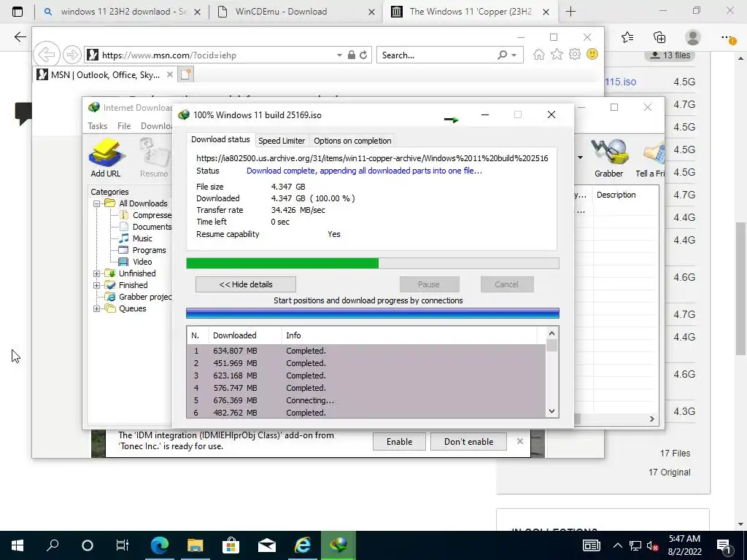Expand the Unfinished category
The image size is (747, 560).
click(x=96, y=273)
